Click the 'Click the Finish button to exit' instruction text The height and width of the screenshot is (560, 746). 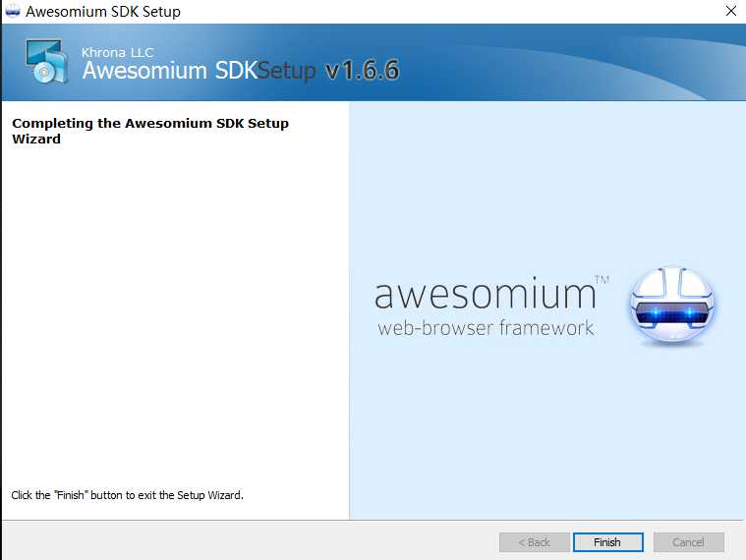coord(127,495)
